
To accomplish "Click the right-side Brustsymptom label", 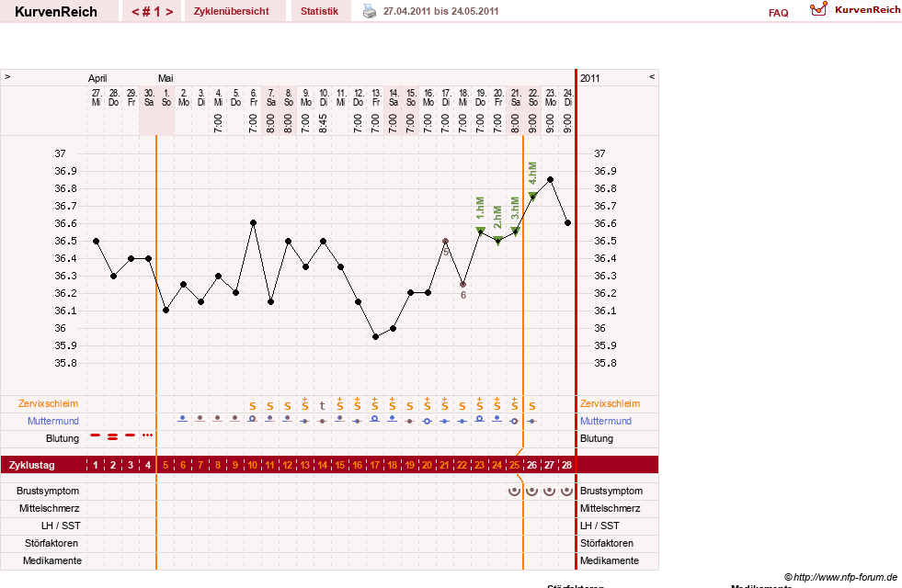I will click(x=611, y=491).
